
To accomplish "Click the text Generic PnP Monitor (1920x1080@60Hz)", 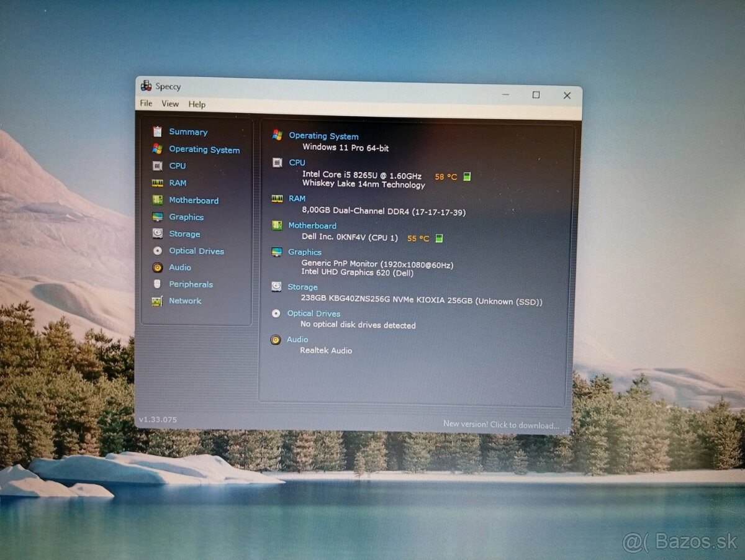I will coord(377,264).
